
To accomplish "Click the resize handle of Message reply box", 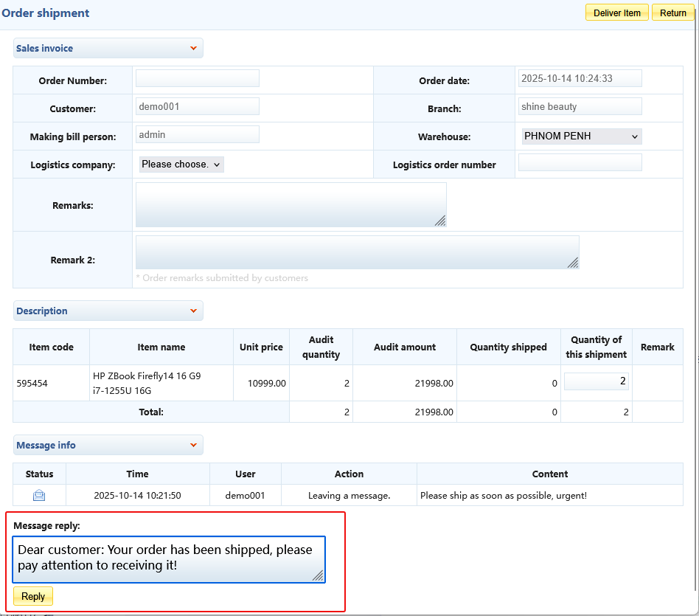I will point(319,576).
